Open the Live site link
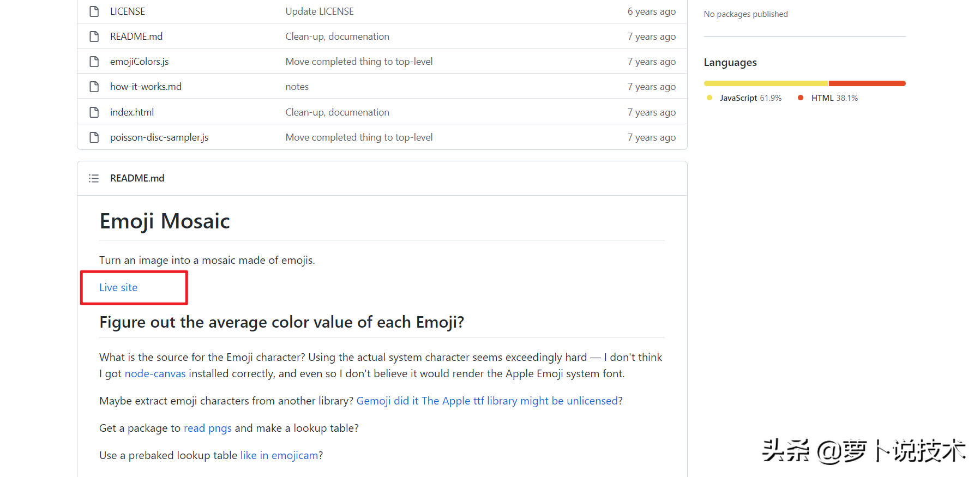 pyautogui.click(x=118, y=287)
